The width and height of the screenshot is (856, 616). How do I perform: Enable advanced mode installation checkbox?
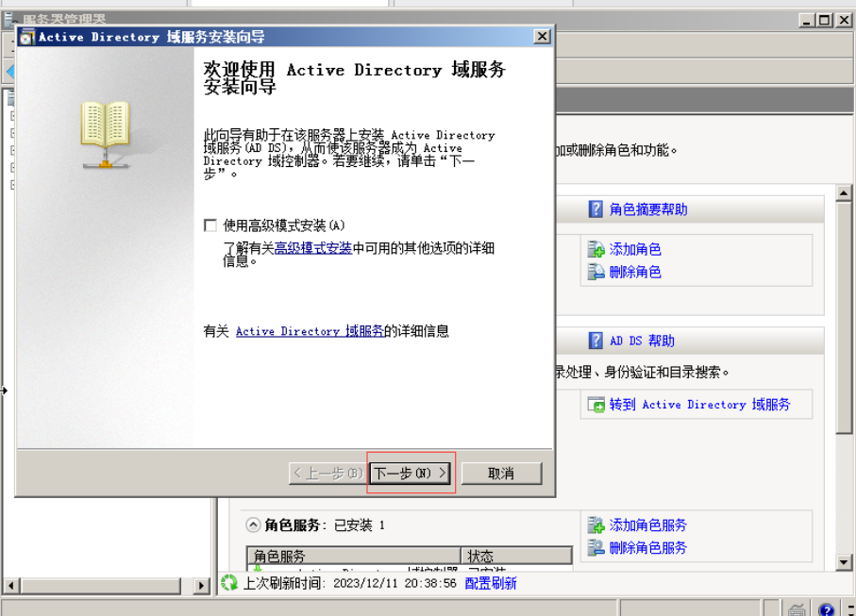click(210, 225)
